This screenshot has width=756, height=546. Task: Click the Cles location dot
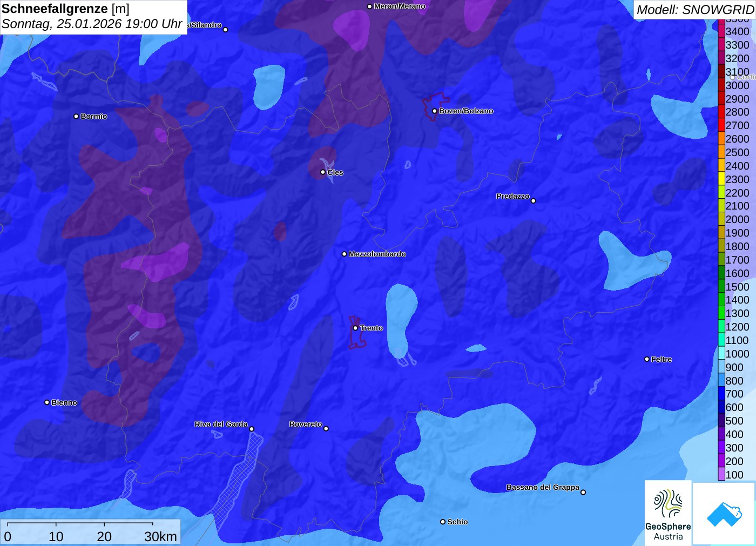(323, 172)
